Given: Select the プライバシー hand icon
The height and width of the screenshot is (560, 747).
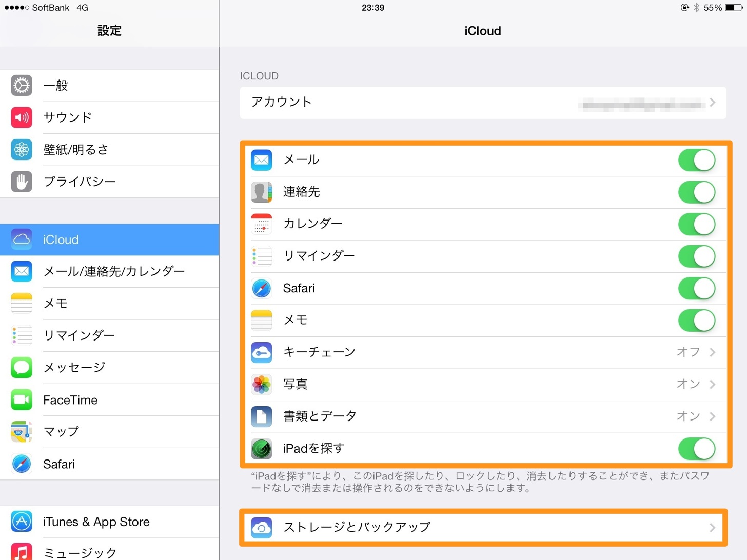Looking at the screenshot, I should coord(22,182).
